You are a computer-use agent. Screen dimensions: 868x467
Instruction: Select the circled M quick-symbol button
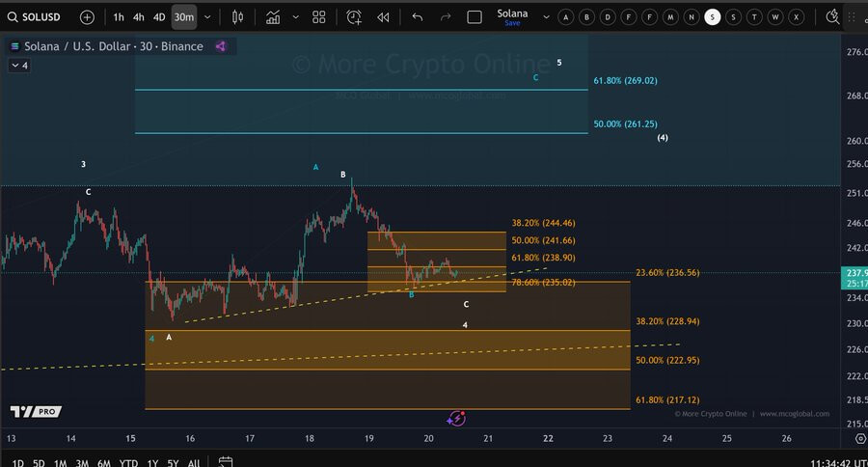[670, 17]
